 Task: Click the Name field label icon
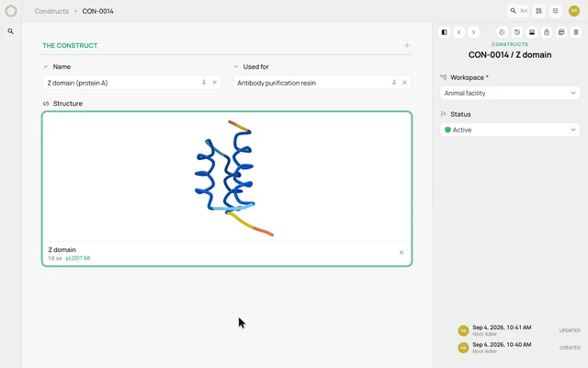[46, 67]
